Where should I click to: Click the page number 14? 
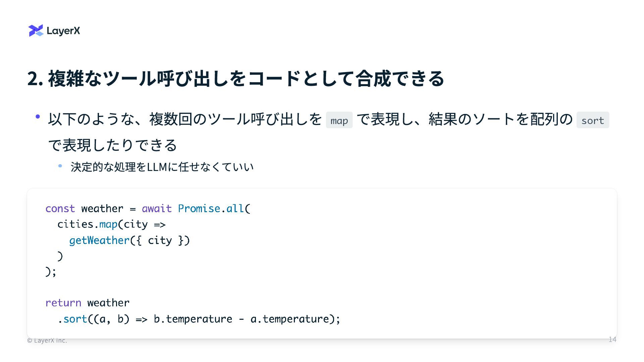(612, 340)
